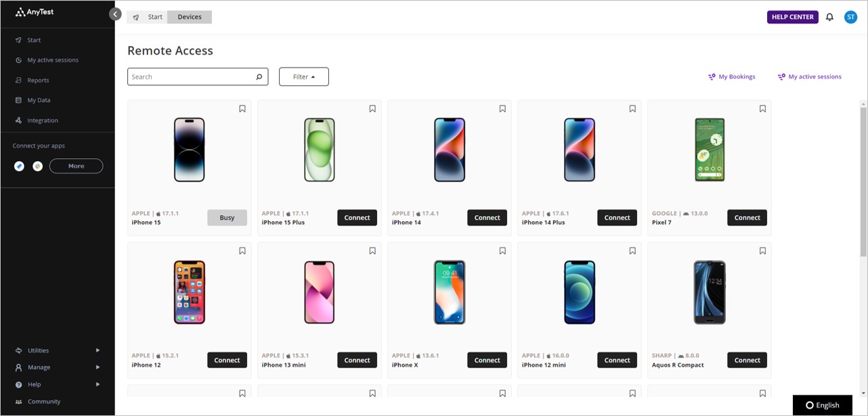Collapse the sidebar with the arrow button
868x416 pixels.
pyautogui.click(x=115, y=14)
